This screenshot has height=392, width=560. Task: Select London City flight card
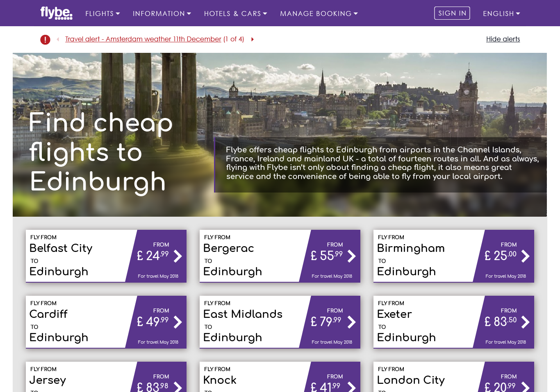(x=454, y=377)
